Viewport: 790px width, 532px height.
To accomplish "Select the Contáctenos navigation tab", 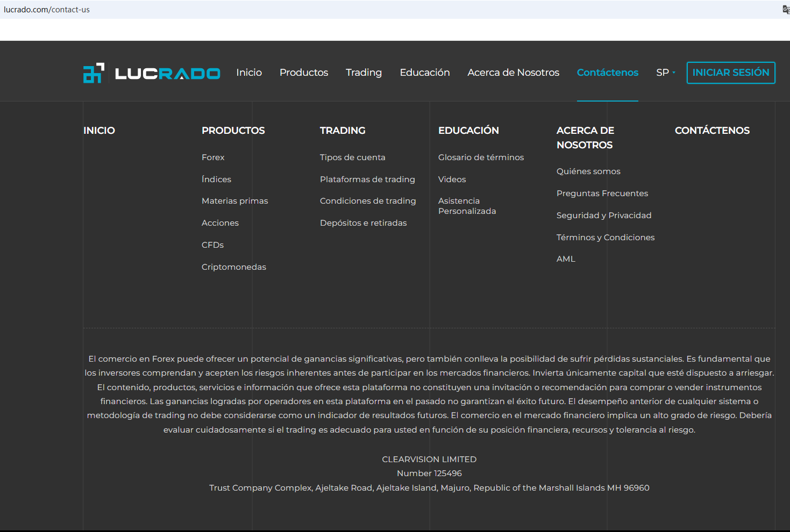I will (607, 73).
